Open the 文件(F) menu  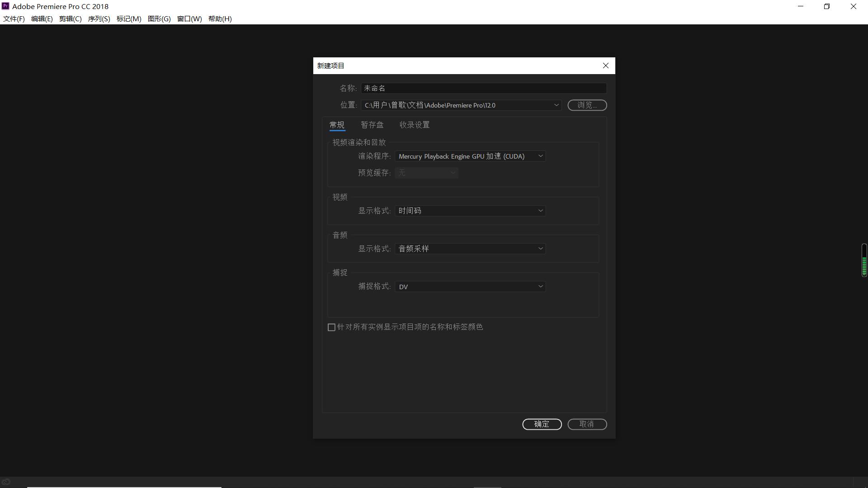coord(14,19)
